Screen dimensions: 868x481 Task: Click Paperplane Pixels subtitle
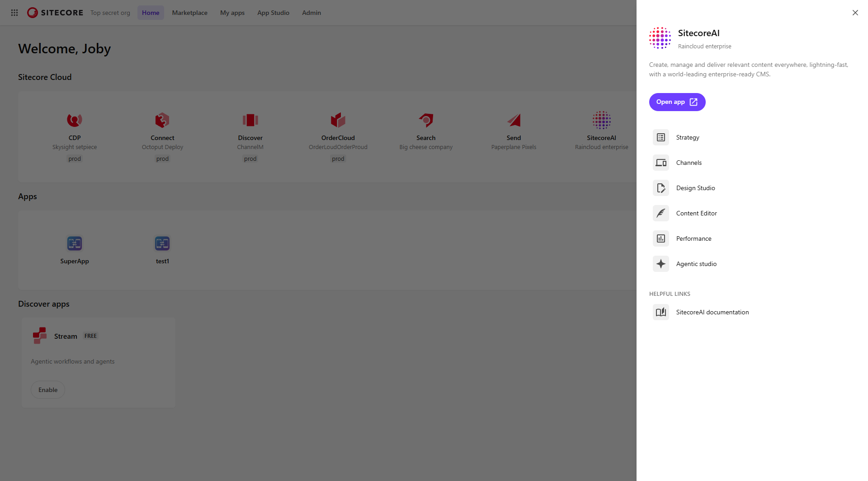click(514, 147)
